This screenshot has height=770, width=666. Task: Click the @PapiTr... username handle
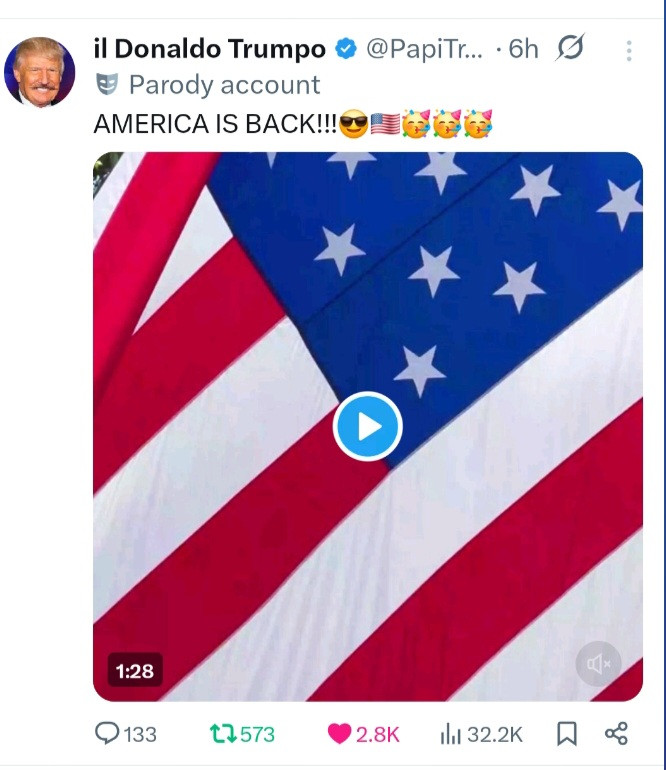tap(424, 49)
